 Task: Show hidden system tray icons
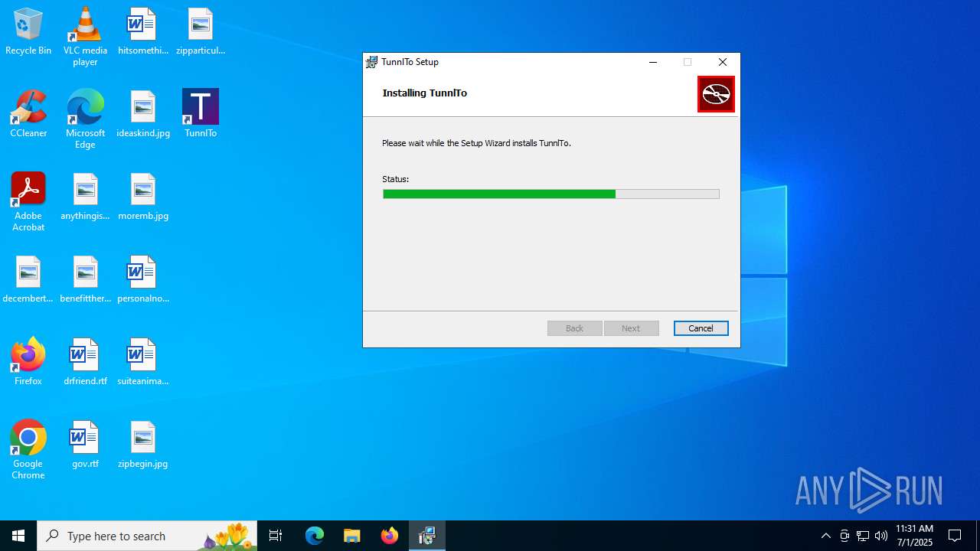pos(825,536)
